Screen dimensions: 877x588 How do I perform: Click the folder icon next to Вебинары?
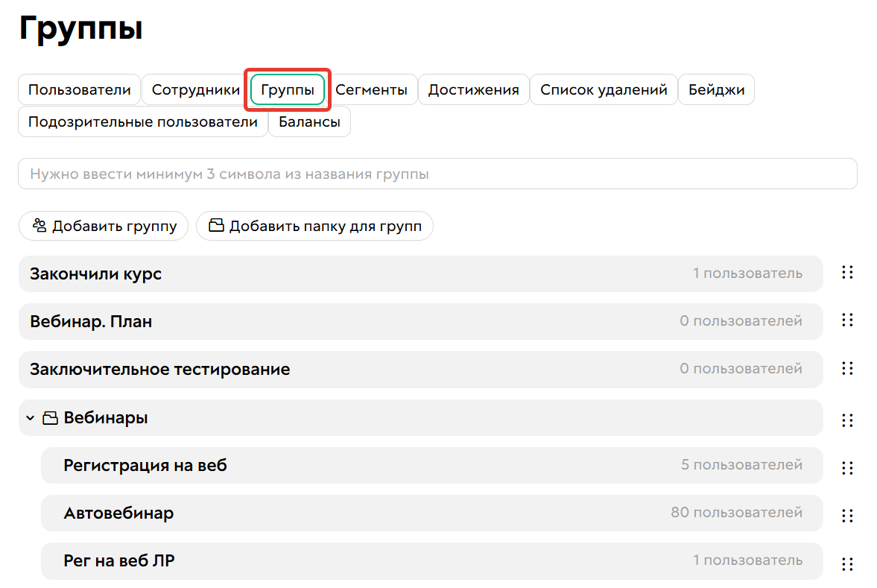(49, 418)
